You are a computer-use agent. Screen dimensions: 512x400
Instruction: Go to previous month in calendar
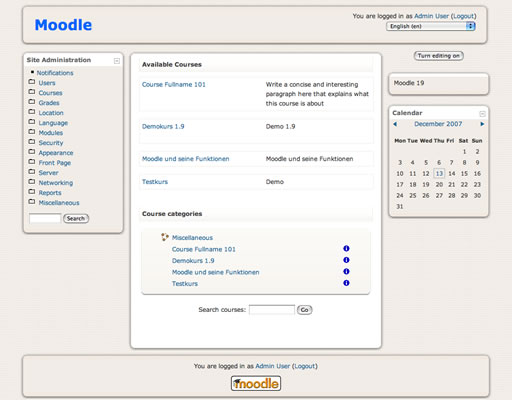pyautogui.click(x=395, y=124)
